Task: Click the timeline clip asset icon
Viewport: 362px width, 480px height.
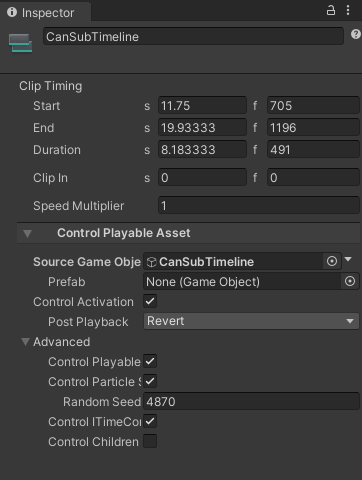Action: point(20,43)
